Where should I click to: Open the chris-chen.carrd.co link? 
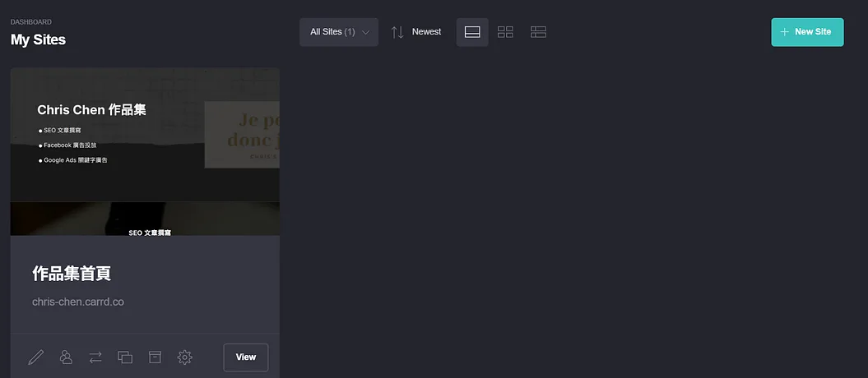tap(78, 302)
